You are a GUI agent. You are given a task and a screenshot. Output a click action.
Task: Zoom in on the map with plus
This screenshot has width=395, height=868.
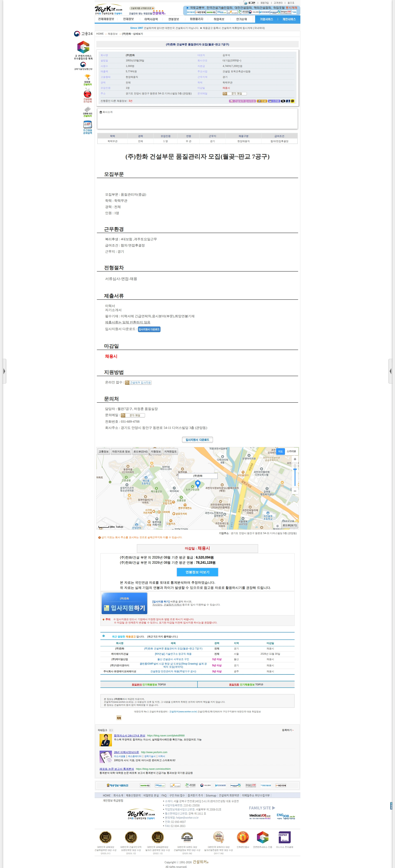pos(295,459)
